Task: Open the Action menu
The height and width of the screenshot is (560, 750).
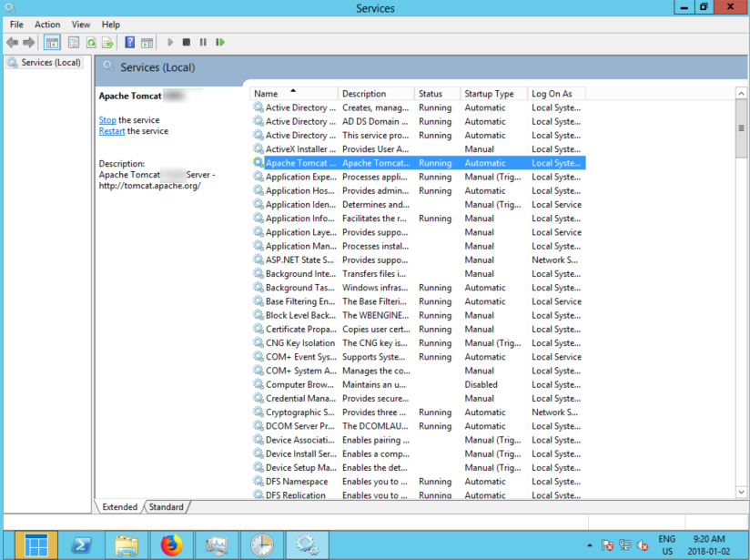Action: [46, 24]
